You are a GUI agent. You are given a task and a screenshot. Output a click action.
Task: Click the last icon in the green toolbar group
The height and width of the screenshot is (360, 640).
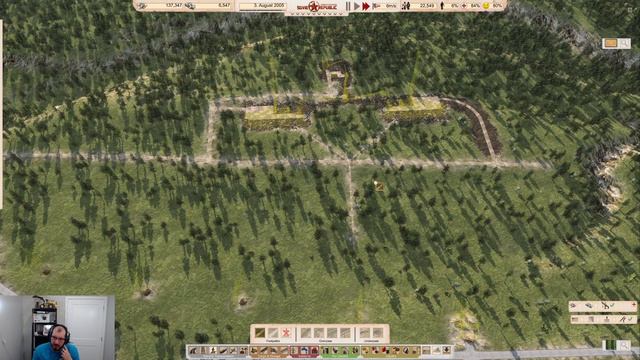pos(356,350)
